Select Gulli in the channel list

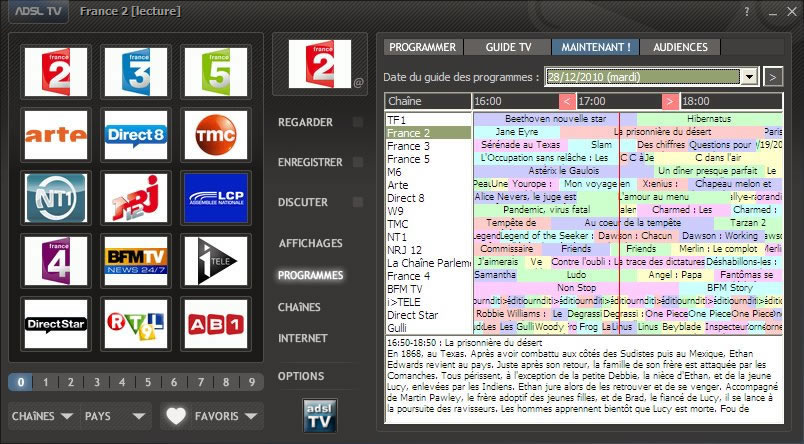(428, 328)
